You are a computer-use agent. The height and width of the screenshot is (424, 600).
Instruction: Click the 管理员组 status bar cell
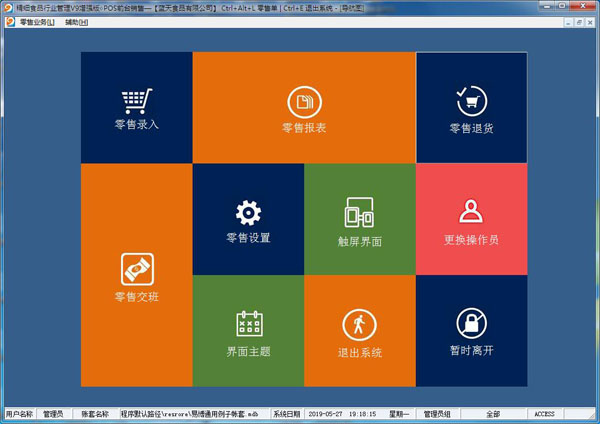click(x=437, y=413)
